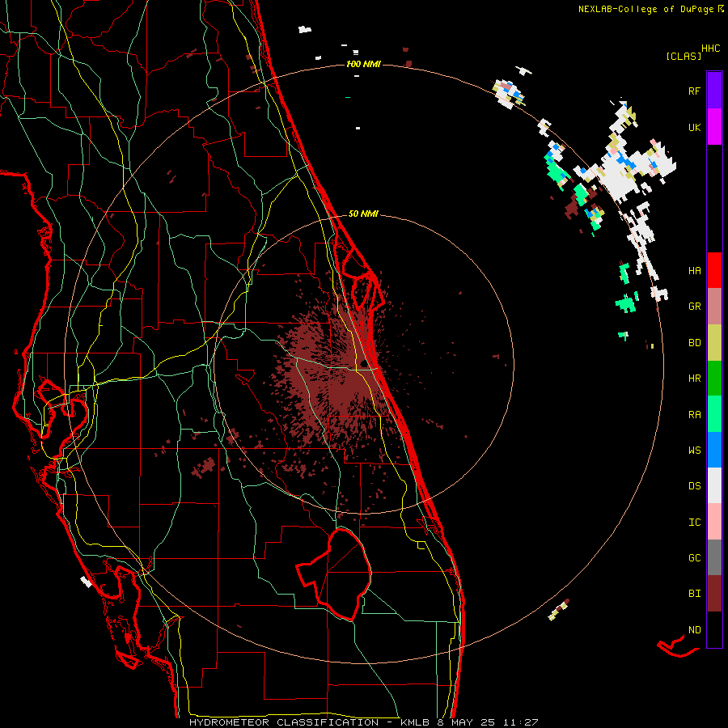This screenshot has width=728, height=728.
Task: Click the RF purple legend color swatch
Action: click(x=714, y=91)
